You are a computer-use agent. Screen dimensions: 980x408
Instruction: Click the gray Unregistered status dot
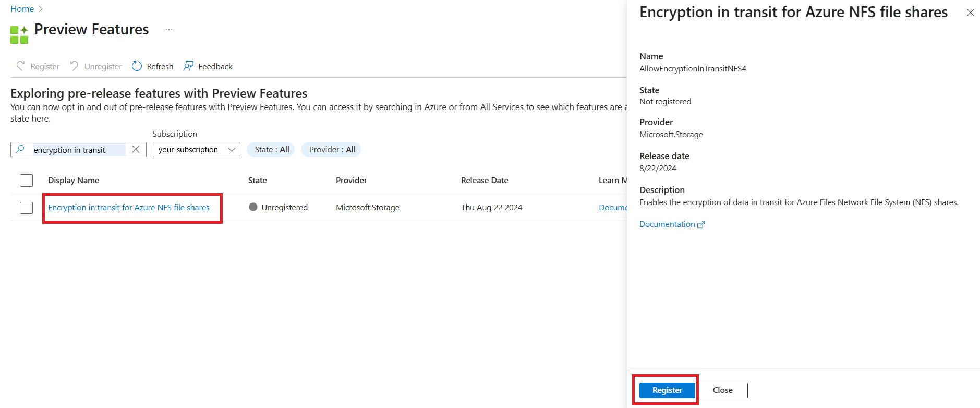click(x=253, y=207)
